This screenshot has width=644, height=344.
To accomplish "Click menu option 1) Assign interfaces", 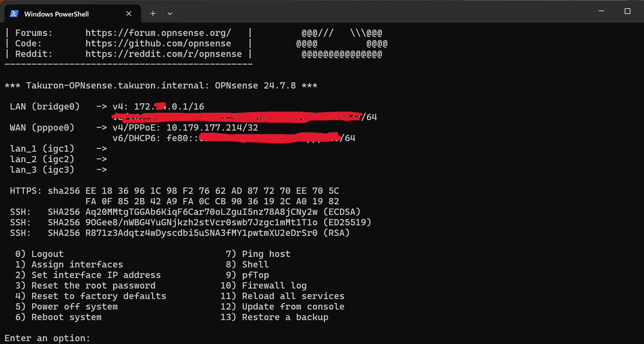I will tap(69, 265).
